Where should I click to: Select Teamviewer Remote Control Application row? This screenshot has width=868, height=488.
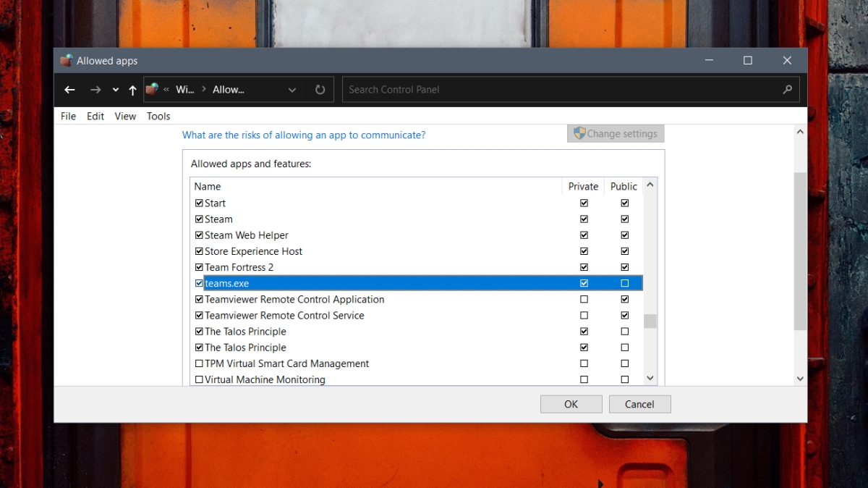point(417,299)
